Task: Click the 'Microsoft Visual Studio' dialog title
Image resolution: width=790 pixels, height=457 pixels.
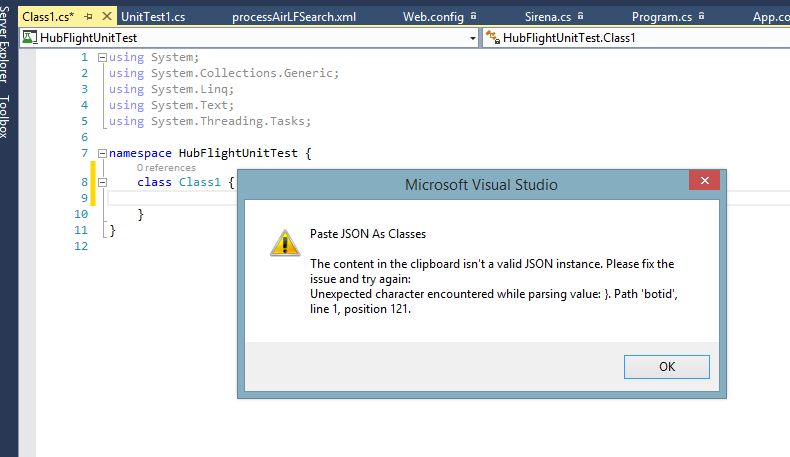Action: 481,184
